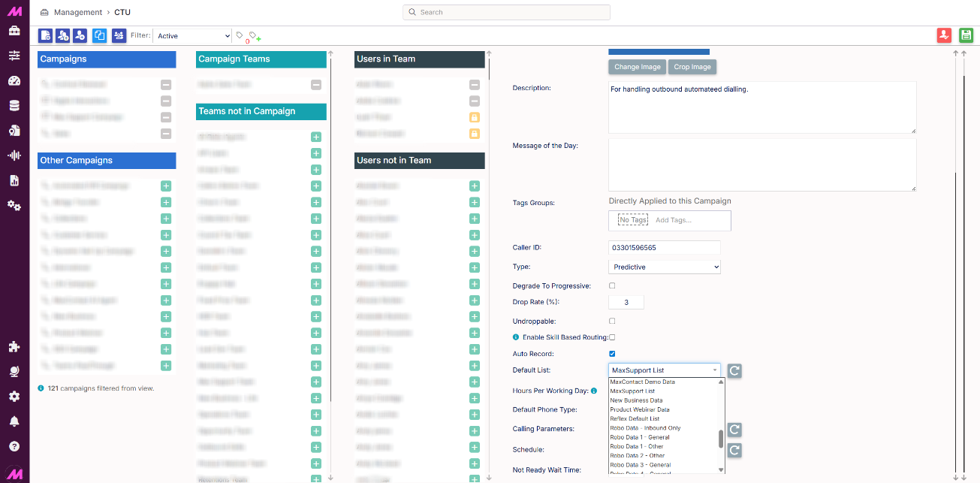Refresh Schedule with its reload icon
The image size is (980, 483).
pyautogui.click(x=734, y=450)
